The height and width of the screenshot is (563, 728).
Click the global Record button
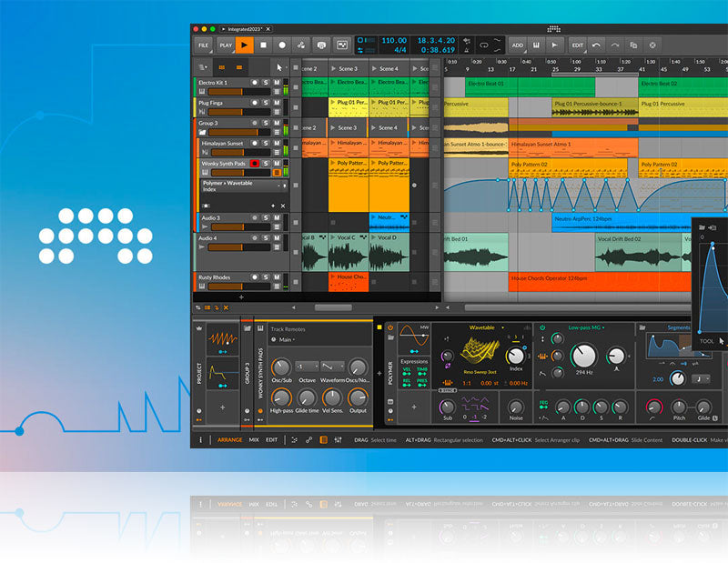coord(282,45)
